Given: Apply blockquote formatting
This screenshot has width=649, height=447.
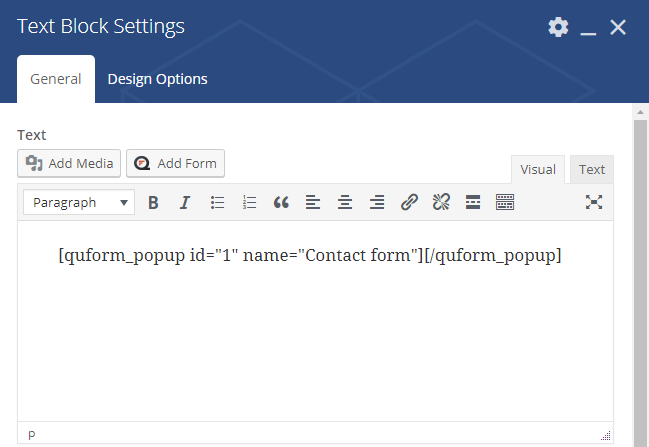Looking at the screenshot, I should pos(281,202).
